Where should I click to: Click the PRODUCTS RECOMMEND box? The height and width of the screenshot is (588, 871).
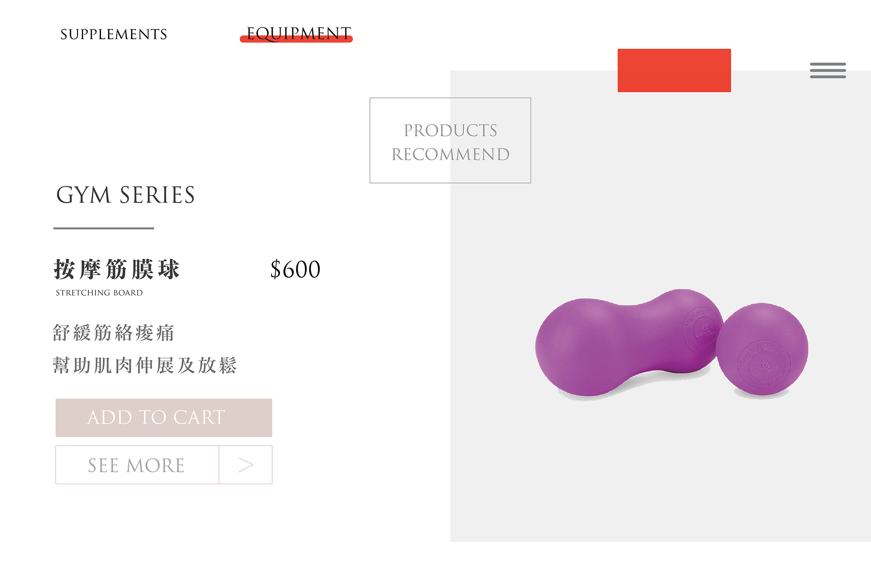click(450, 140)
